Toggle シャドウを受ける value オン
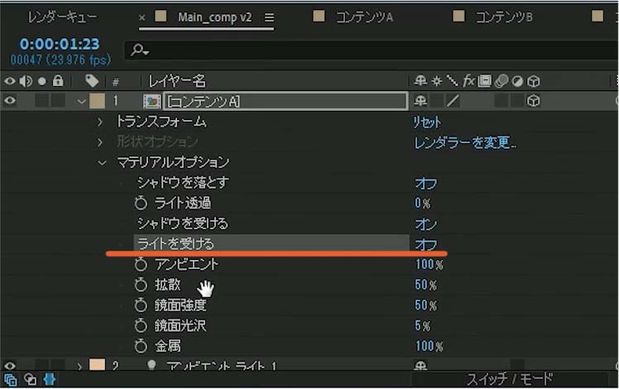Viewport: 619px width, 389px height. 426,224
